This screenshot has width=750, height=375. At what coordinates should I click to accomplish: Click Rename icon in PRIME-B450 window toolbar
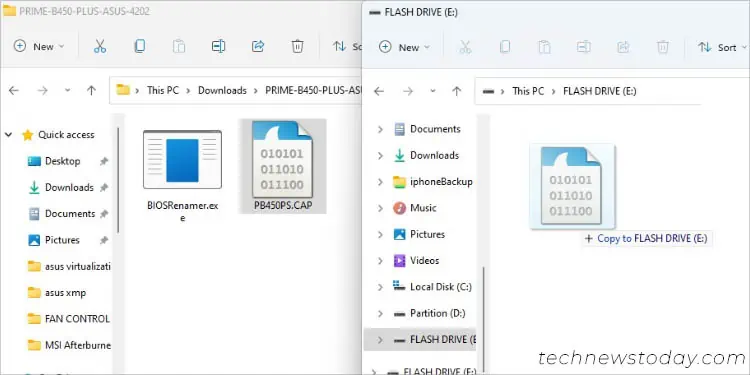pos(218,46)
